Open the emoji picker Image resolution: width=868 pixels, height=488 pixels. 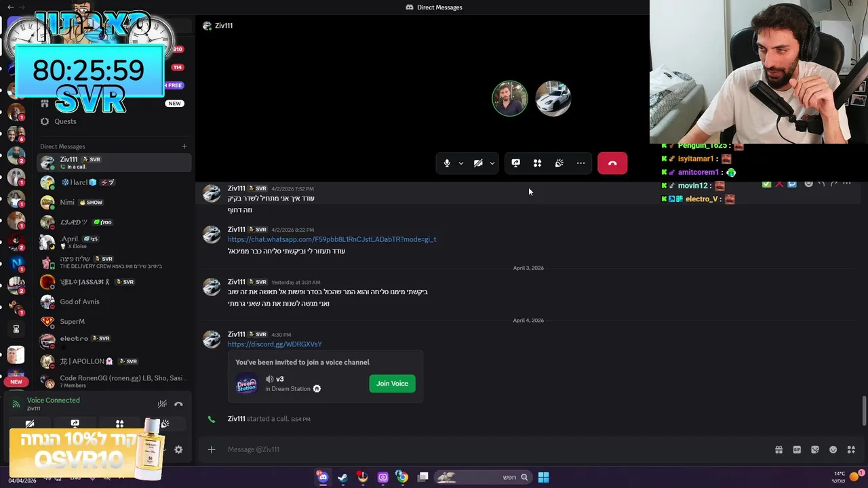(x=833, y=449)
